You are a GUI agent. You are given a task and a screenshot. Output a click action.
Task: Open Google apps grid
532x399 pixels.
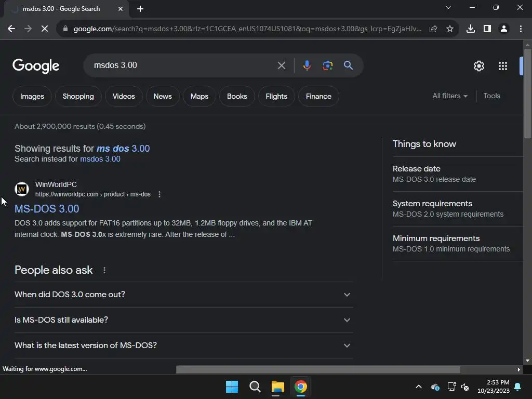click(x=503, y=66)
